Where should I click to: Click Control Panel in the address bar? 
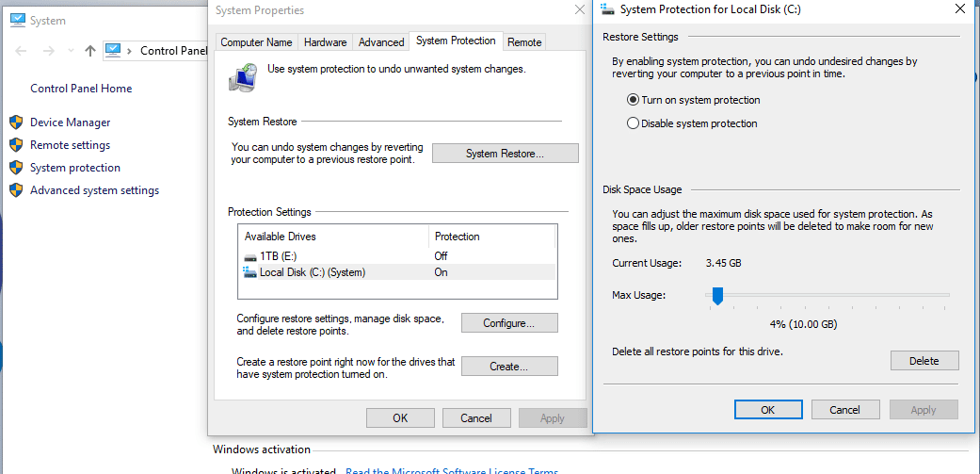click(x=173, y=51)
